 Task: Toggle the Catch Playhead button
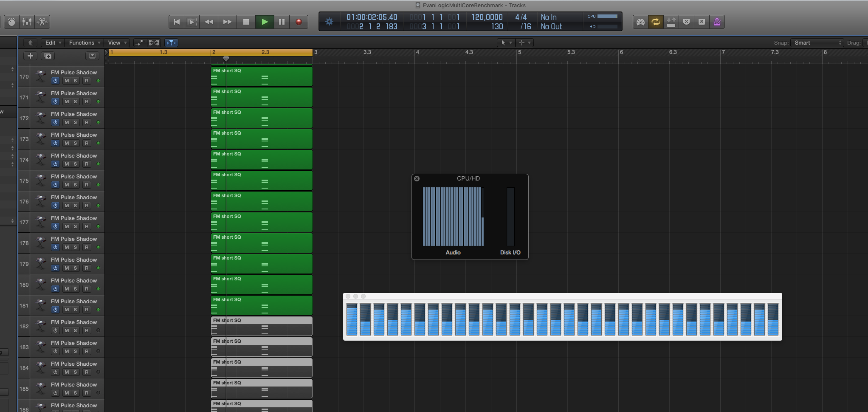(171, 42)
